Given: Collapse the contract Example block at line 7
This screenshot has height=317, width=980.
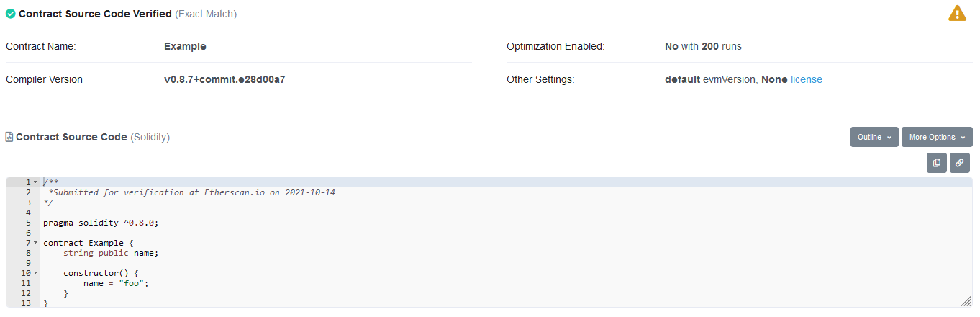Looking at the screenshot, I should tap(35, 243).
